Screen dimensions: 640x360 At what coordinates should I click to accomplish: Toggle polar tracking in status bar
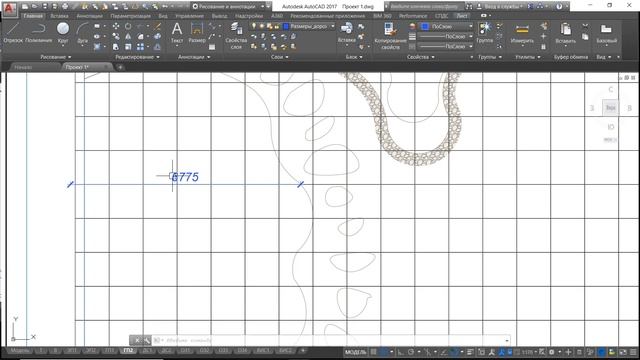(411, 352)
